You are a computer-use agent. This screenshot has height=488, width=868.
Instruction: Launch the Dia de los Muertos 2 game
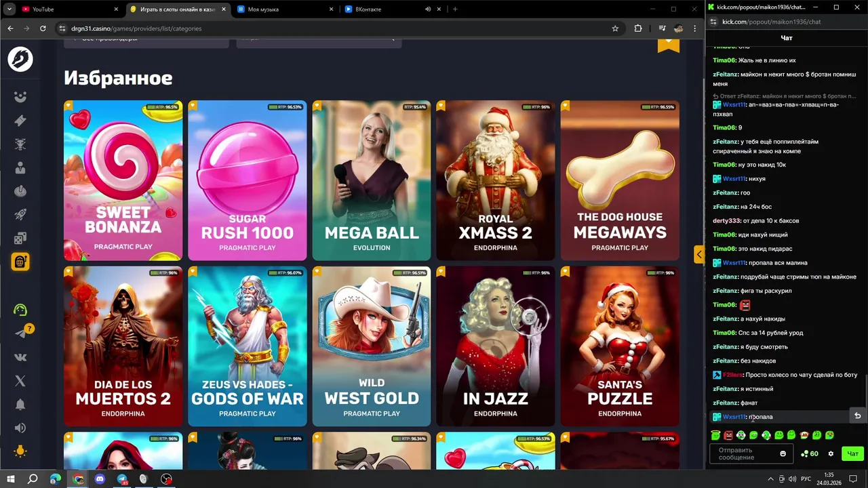[x=123, y=346]
